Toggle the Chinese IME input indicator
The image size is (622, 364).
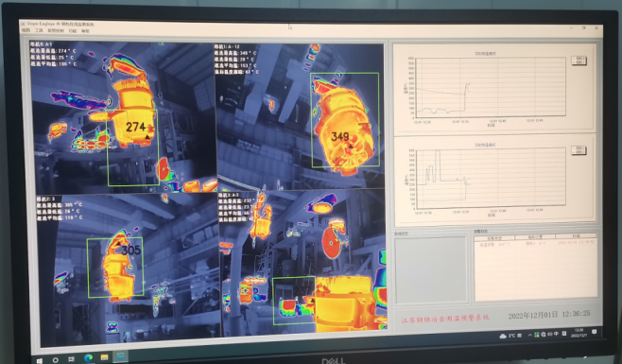[x=556, y=334]
